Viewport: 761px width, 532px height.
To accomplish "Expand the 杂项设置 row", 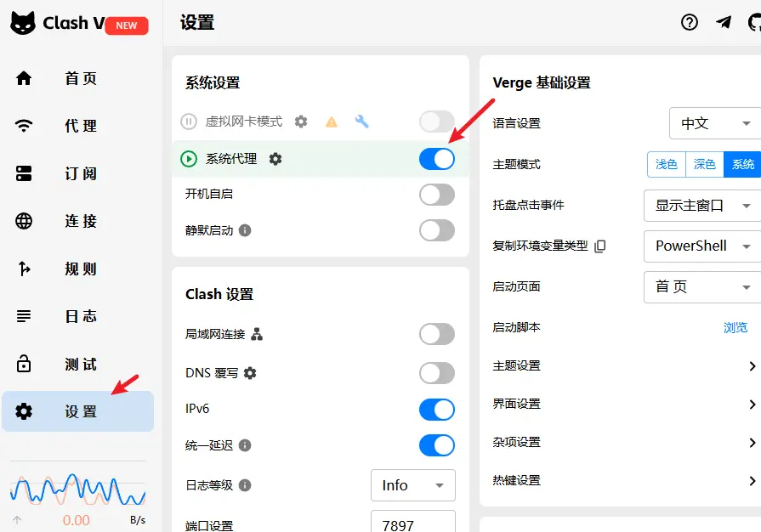I will pos(625,442).
